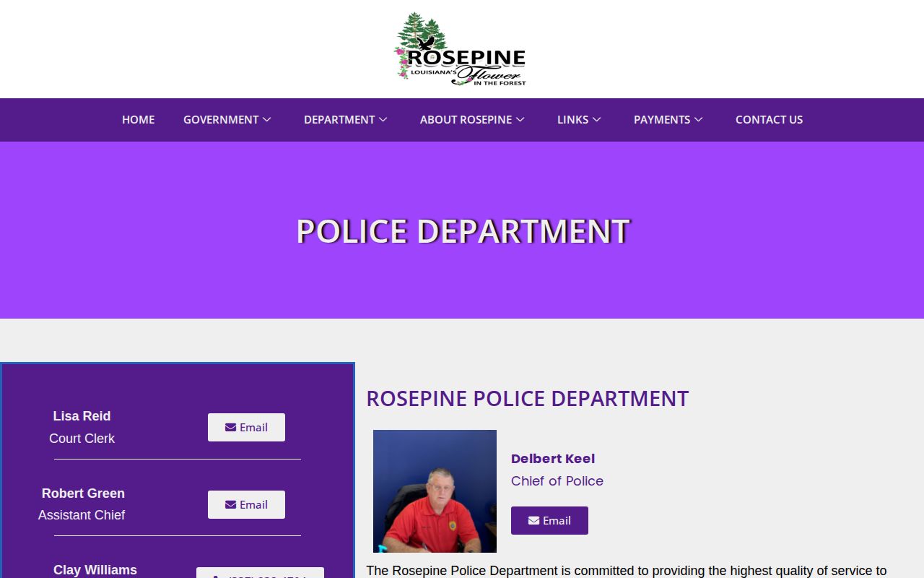
Task: Click the name Delbert Keel
Action: click(x=553, y=459)
